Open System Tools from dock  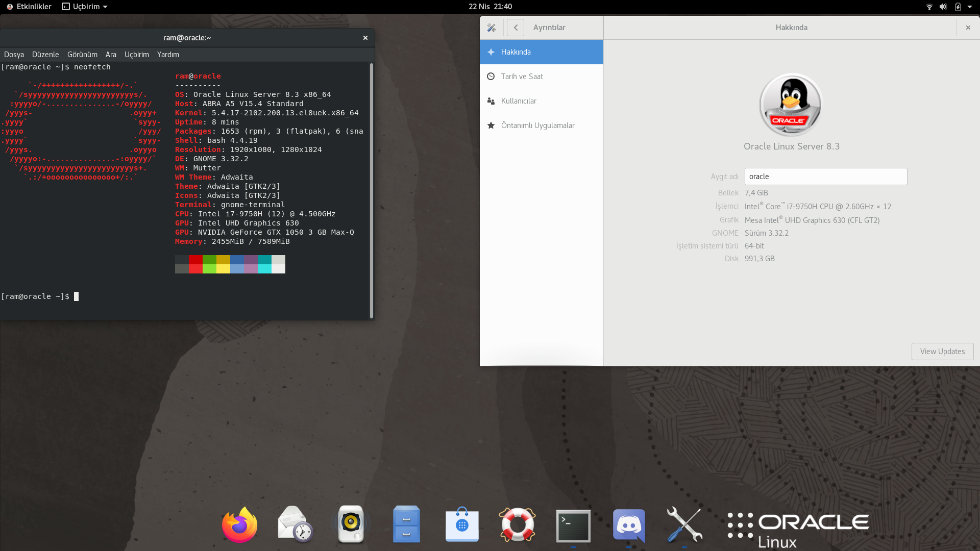[x=684, y=525]
